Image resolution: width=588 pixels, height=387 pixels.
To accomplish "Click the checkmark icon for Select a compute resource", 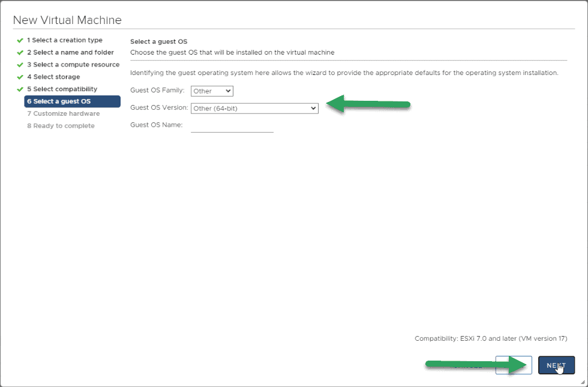I will point(20,65).
